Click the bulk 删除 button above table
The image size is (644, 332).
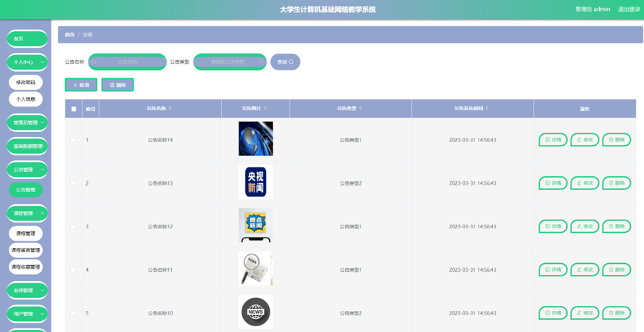click(x=117, y=85)
